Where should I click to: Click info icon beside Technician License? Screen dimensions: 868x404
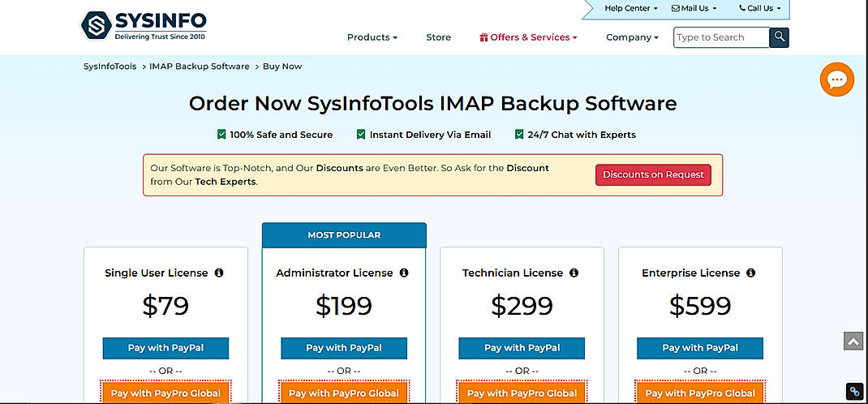[x=574, y=273]
